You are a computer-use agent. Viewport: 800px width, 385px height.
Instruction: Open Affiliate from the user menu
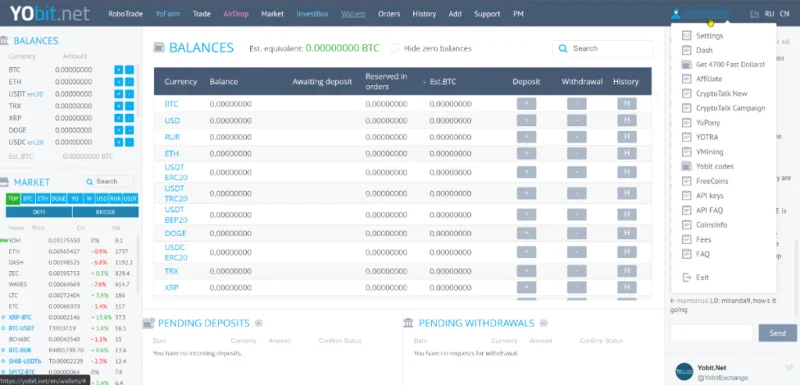point(709,79)
